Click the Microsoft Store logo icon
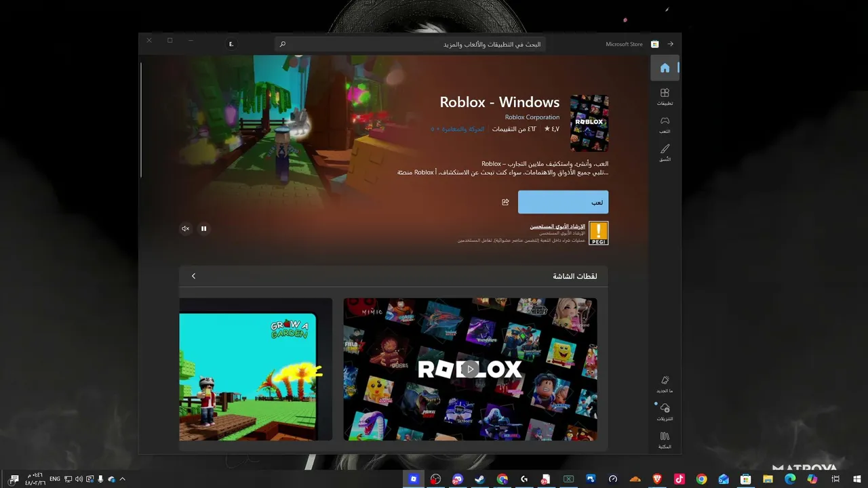868x488 pixels. tap(654, 44)
